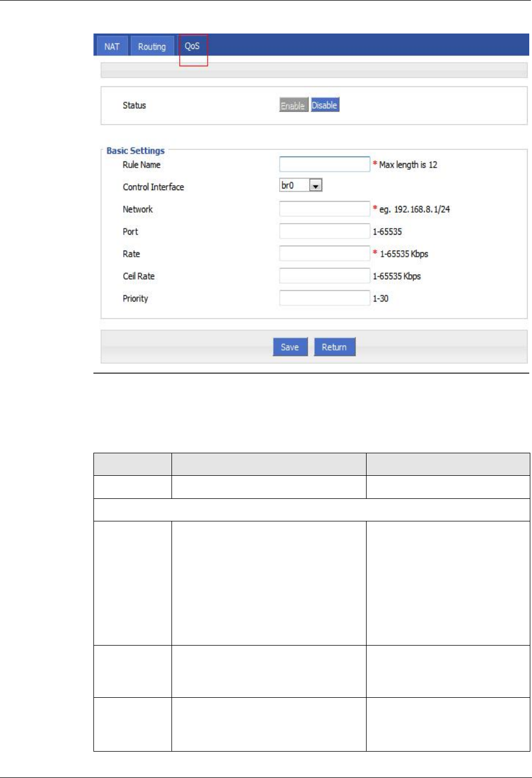532x778 pixels.
Task: Select the QoS tab
Action: pyautogui.click(x=192, y=46)
